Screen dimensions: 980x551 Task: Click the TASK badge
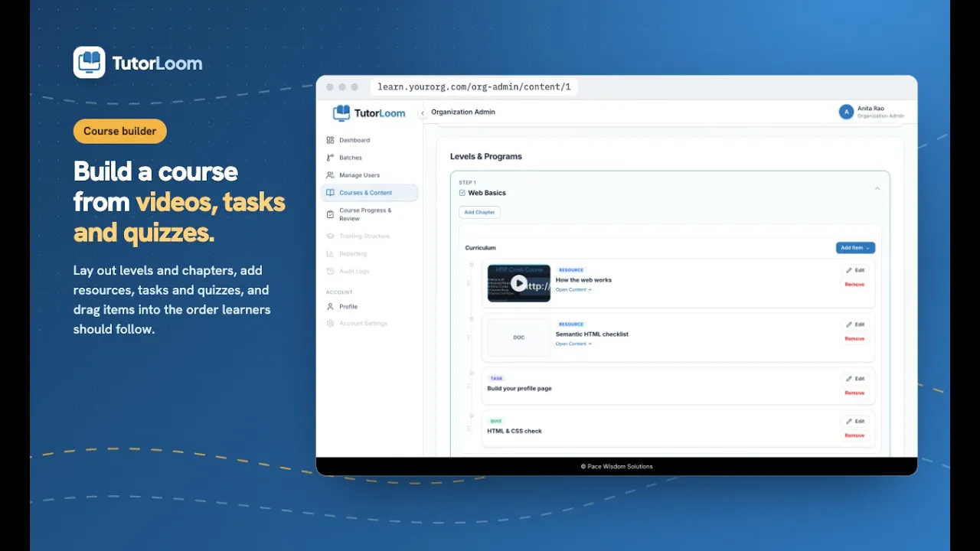496,379
